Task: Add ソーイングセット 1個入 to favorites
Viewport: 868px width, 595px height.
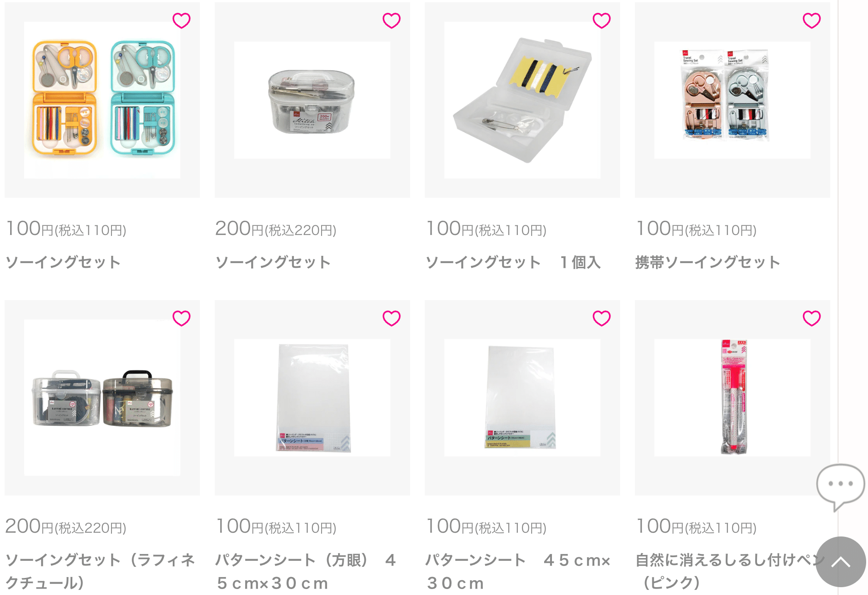Action: tap(602, 20)
